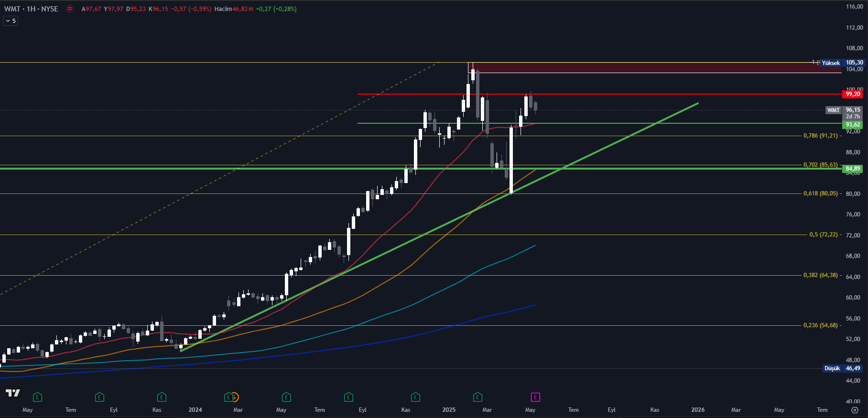Open the earnings marker between Kas and 2025 labels
The image size is (868, 418).
pos(415,397)
